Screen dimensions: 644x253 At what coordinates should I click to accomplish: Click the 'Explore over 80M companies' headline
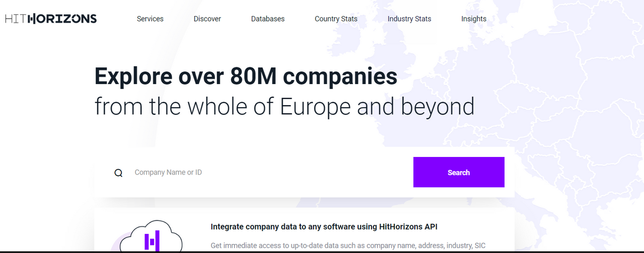[x=246, y=76]
